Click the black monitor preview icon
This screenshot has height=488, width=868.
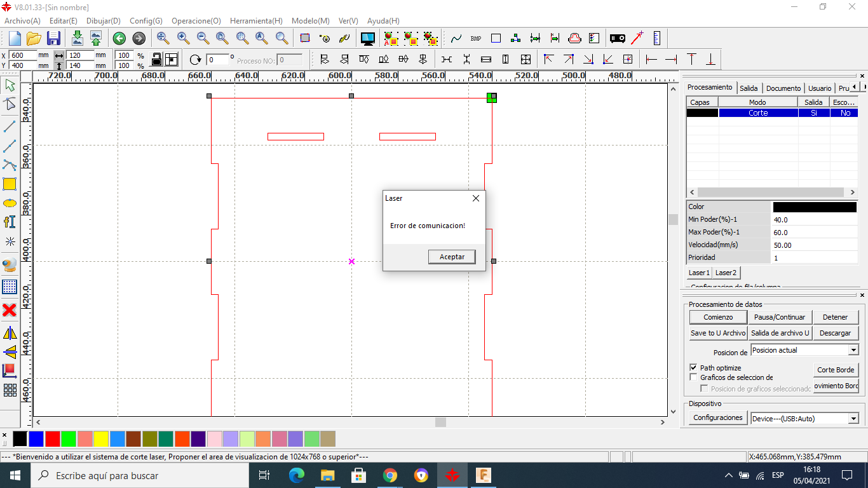368,38
